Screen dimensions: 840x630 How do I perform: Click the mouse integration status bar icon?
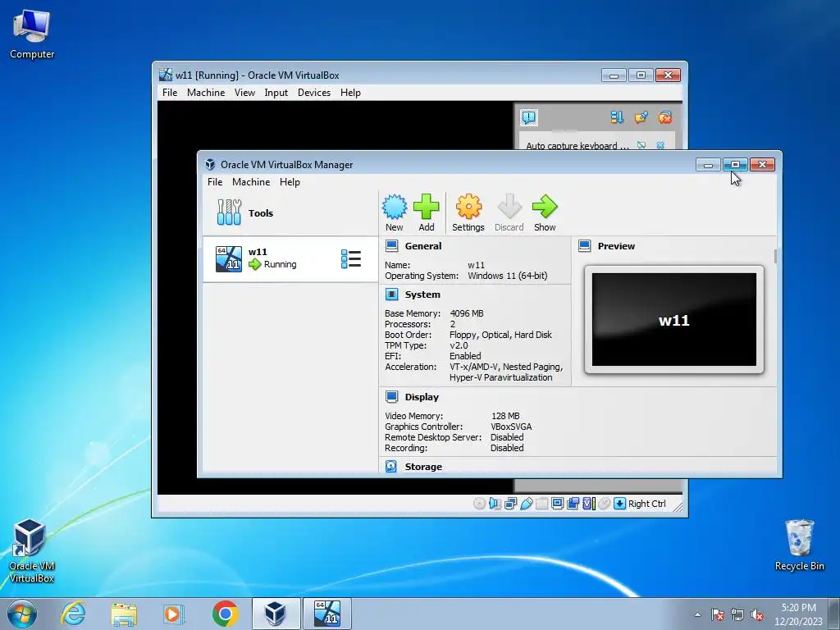[x=605, y=504]
